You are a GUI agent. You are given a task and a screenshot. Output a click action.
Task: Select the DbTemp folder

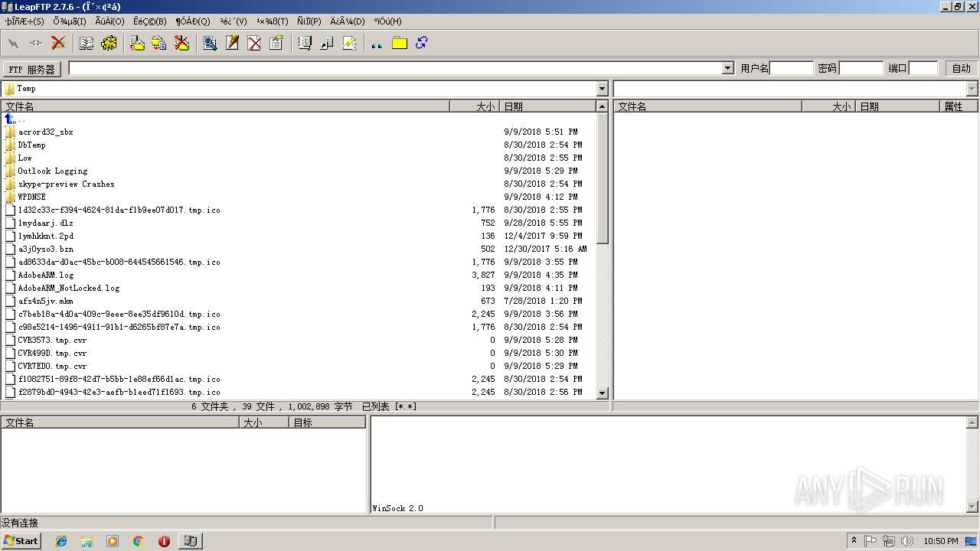pos(31,145)
